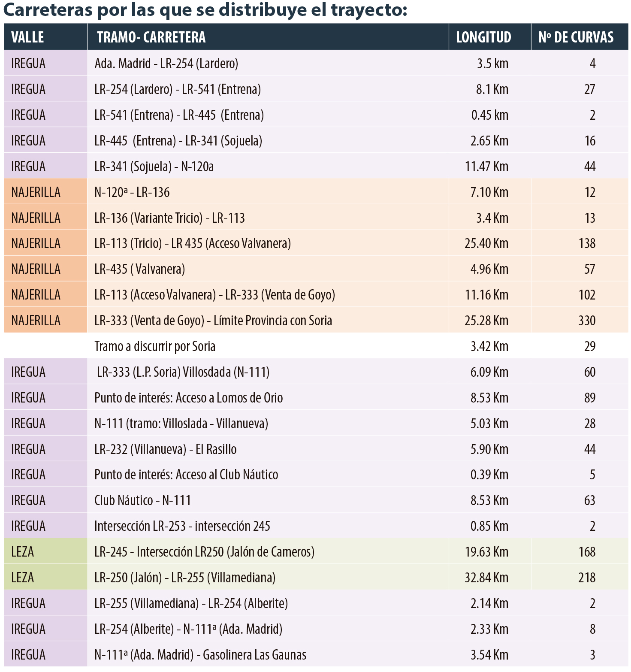Click the LONGITUD column header

pos(483,37)
